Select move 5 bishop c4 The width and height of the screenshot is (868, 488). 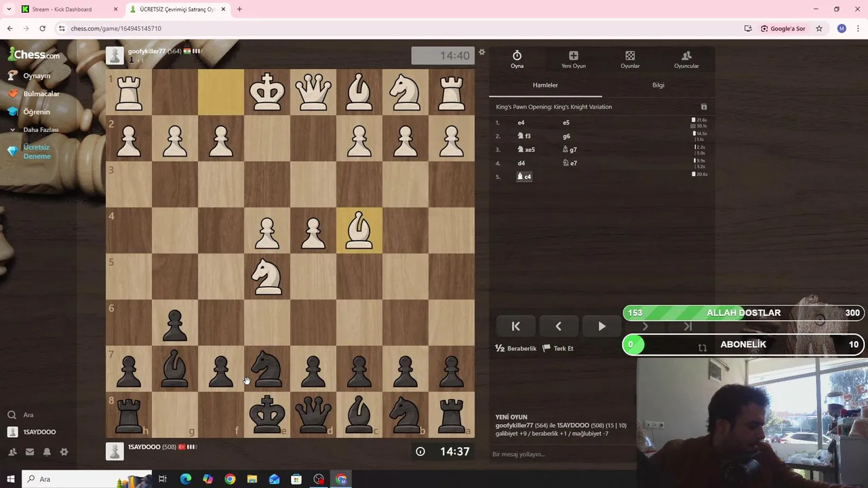(x=524, y=176)
